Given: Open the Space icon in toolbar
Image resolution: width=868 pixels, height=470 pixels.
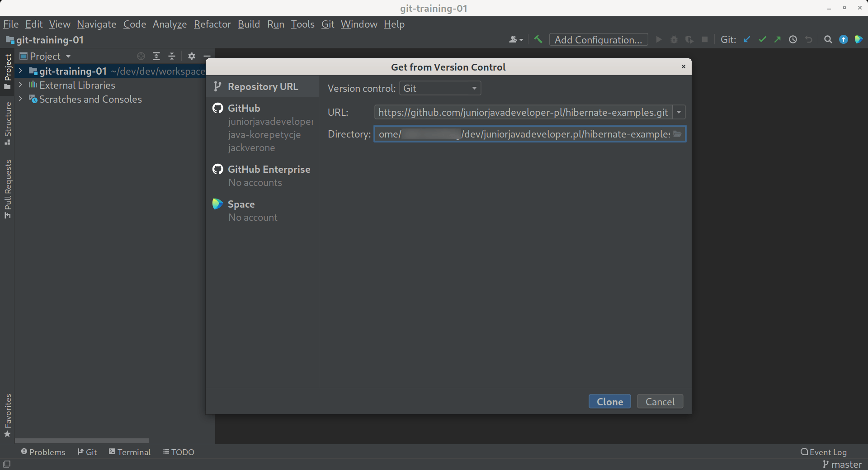Looking at the screenshot, I should pyautogui.click(x=859, y=40).
